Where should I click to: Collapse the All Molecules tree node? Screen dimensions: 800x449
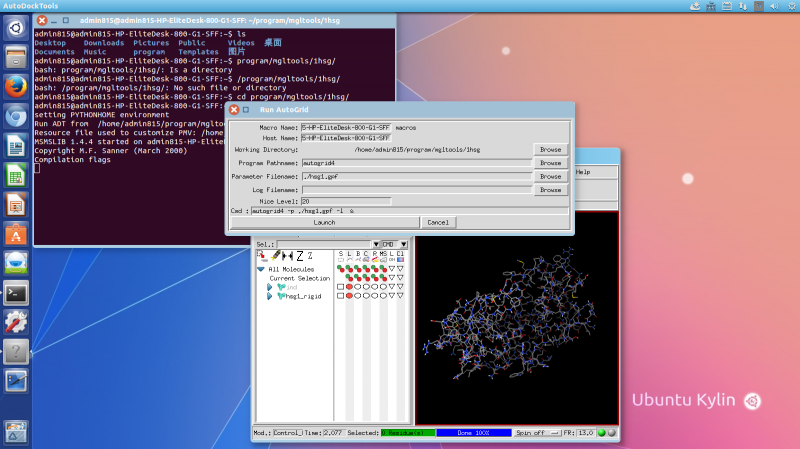(261, 269)
